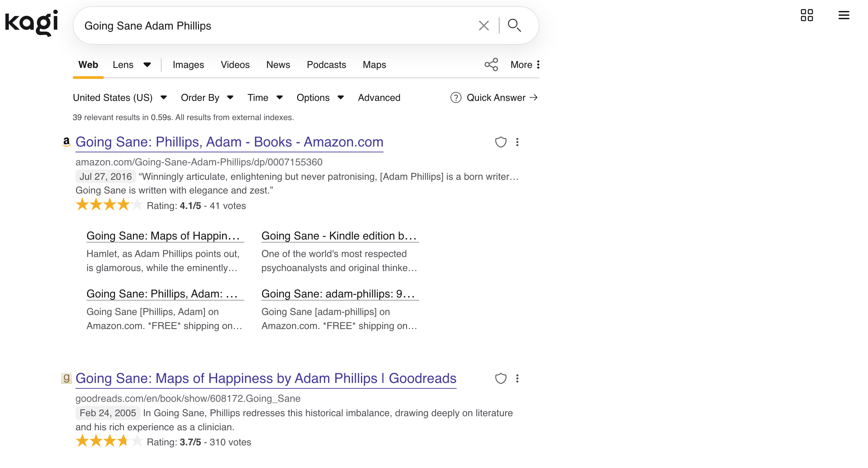Switch to the Images tab
868x468 pixels.
(x=188, y=65)
